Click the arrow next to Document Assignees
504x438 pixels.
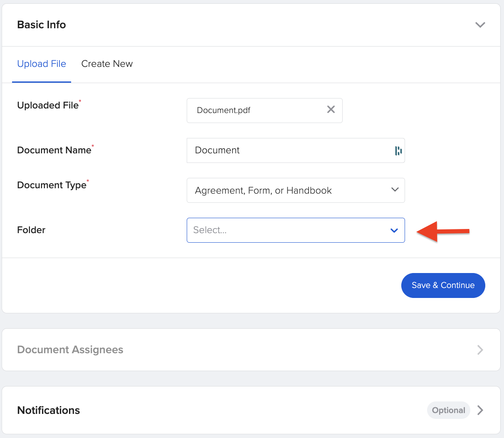[480, 349]
